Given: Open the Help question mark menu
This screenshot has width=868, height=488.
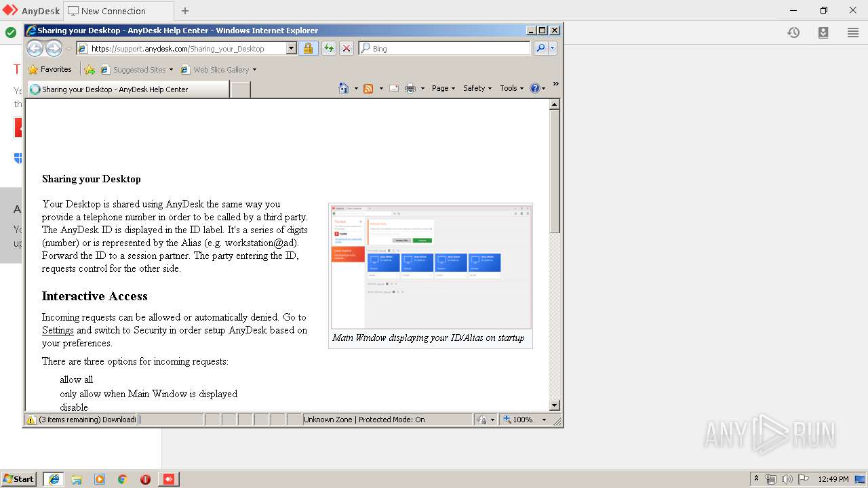Looking at the screenshot, I should point(537,88).
